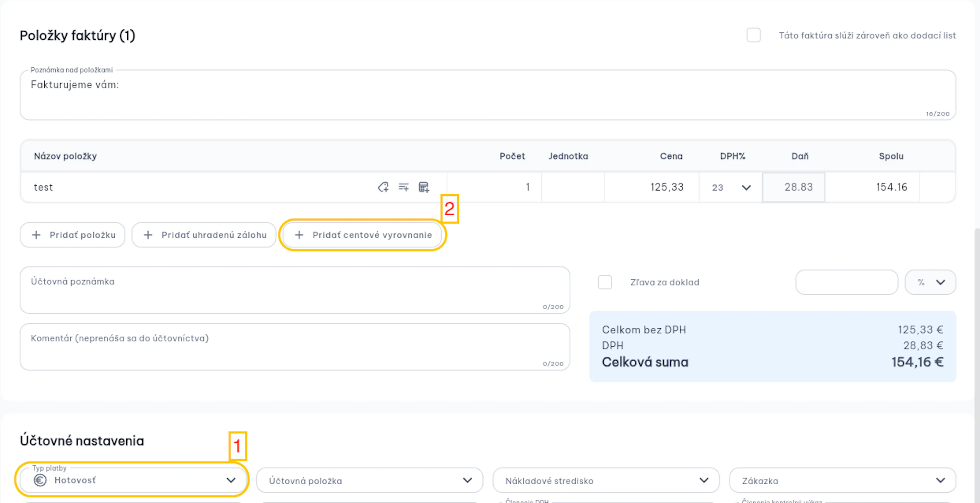Click the euro coin icon beside Hotovosť
The image size is (980, 503).
[40, 480]
